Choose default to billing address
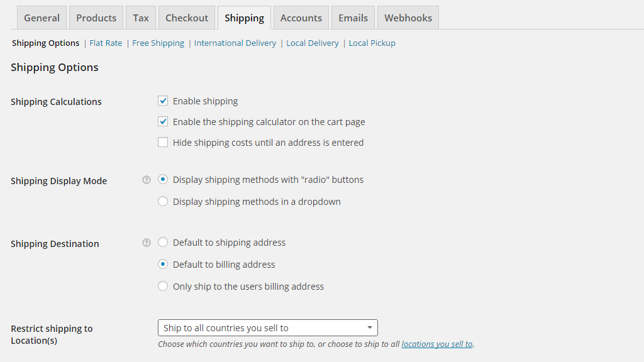Image resolution: width=644 pixels, height=362 pixels. click(x=163, y=264)
